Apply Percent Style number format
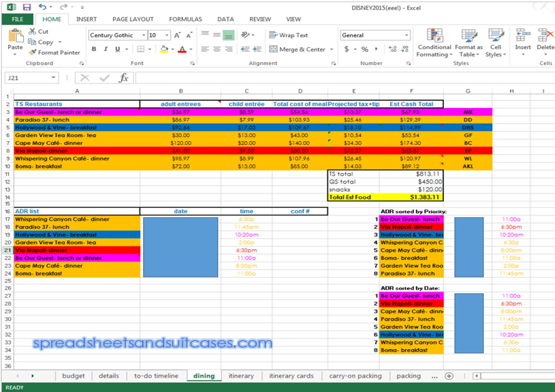The height and width of the screenshot is (392, 555). (x=365, y=49)
